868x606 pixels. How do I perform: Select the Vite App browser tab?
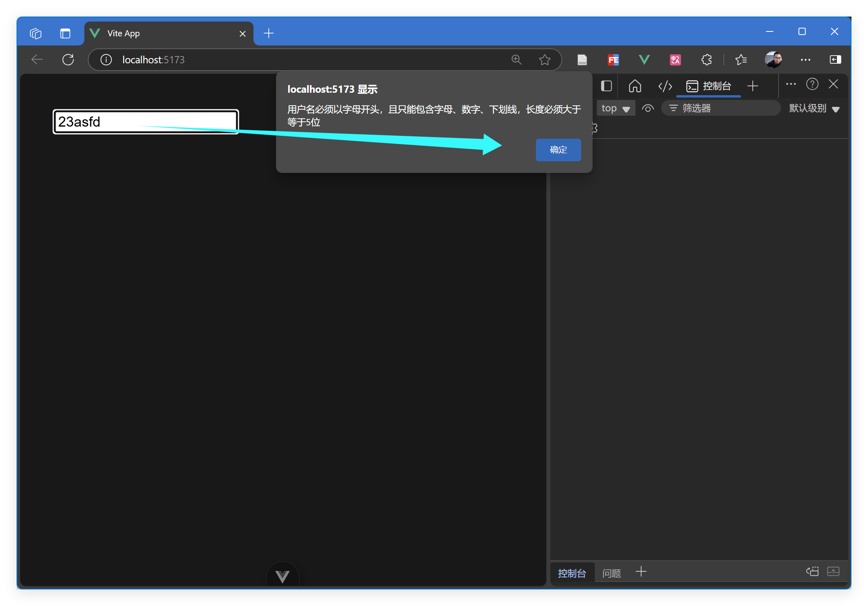tap(169, 33)
